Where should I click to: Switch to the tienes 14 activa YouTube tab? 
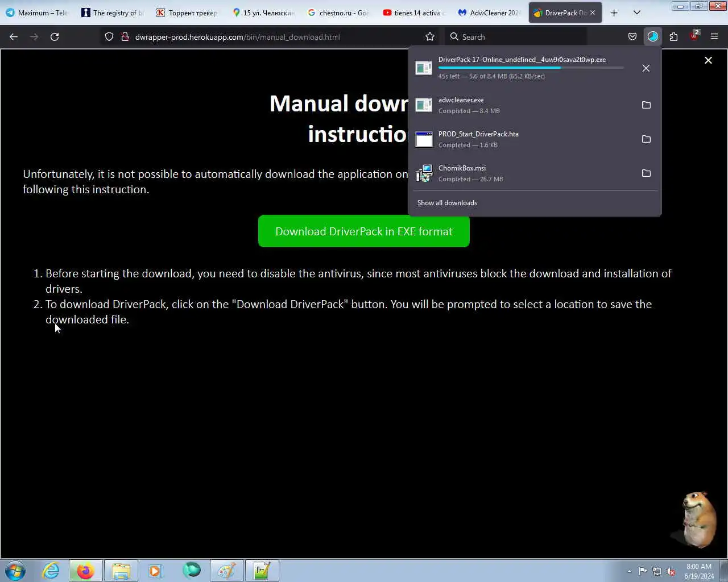tap(414, 13)
